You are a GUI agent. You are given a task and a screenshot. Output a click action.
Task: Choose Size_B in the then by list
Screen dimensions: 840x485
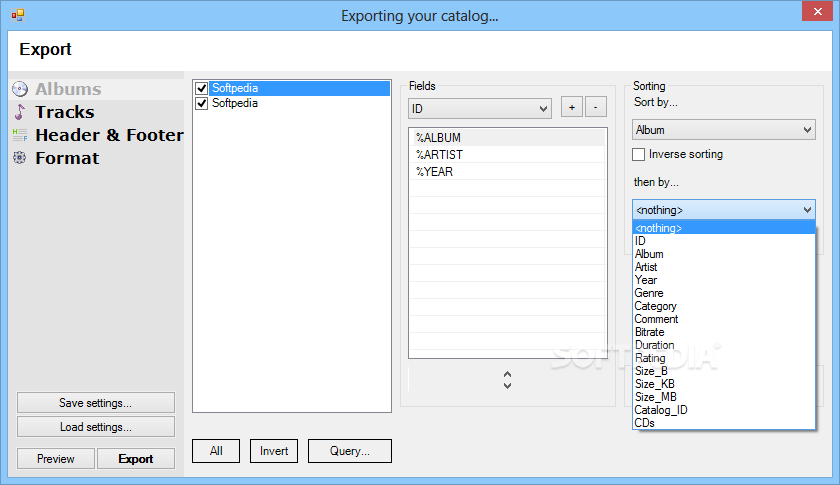(724, 371)
